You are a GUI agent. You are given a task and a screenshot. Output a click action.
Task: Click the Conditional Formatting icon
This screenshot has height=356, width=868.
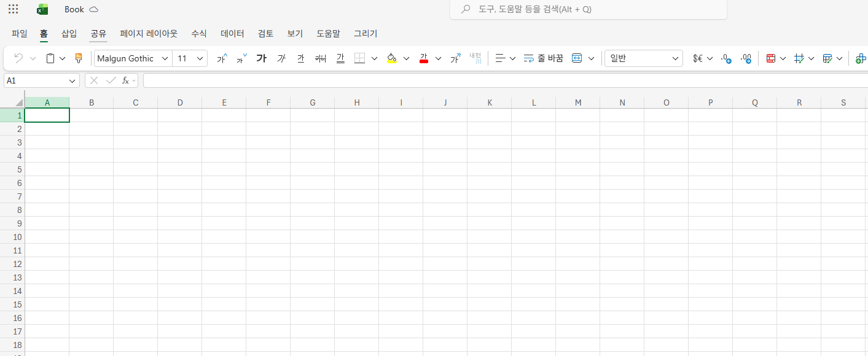pos(771,58)
